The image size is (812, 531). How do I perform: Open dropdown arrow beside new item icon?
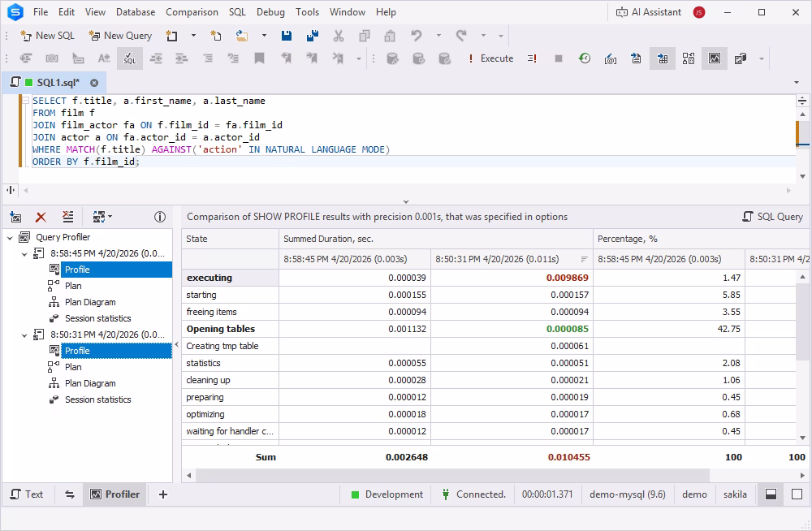tap(194, 36)
